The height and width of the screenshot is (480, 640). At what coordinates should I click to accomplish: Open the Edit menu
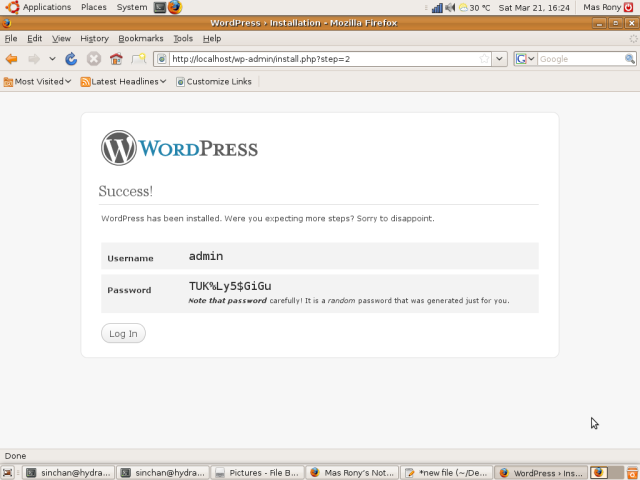[35, 38]
